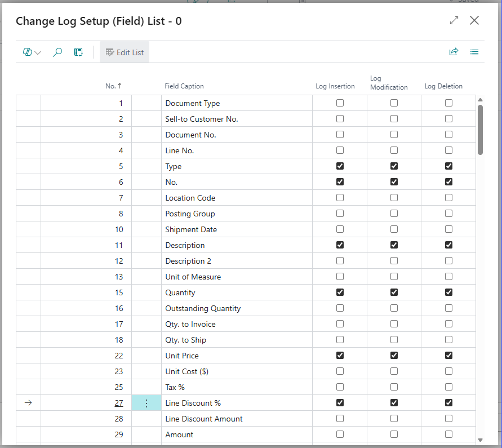Click the Log Deletion column header

pos(443,86)
